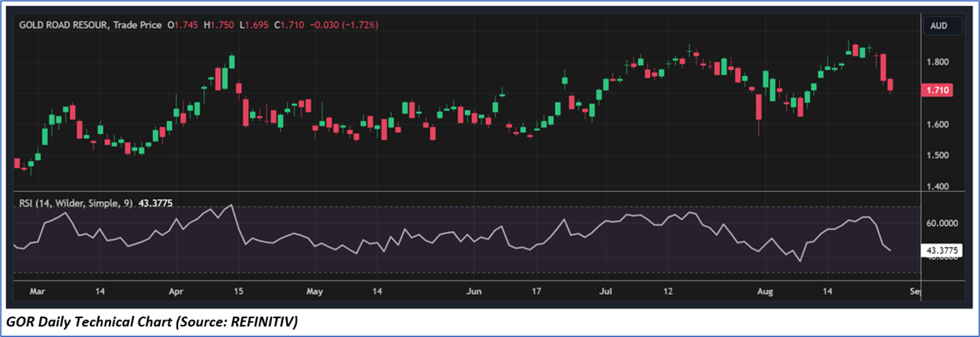
Task: Click the 17 date label after Jun
Action: pos(537,291)
